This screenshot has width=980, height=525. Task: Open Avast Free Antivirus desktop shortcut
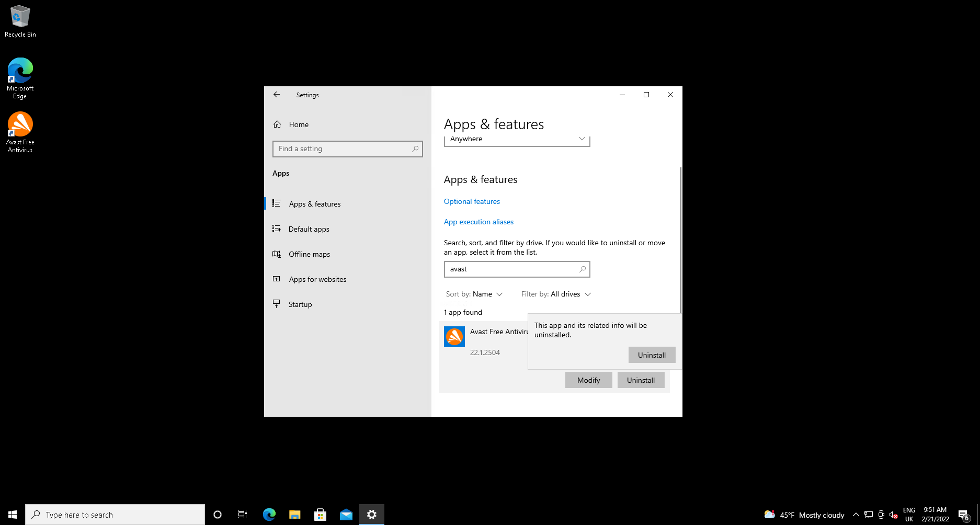(x=20, y=132)
